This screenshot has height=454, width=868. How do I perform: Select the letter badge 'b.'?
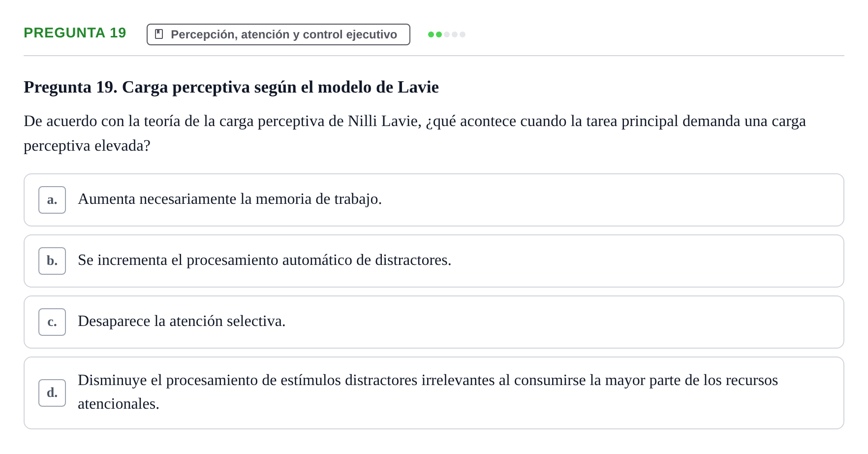click(52, 261)
